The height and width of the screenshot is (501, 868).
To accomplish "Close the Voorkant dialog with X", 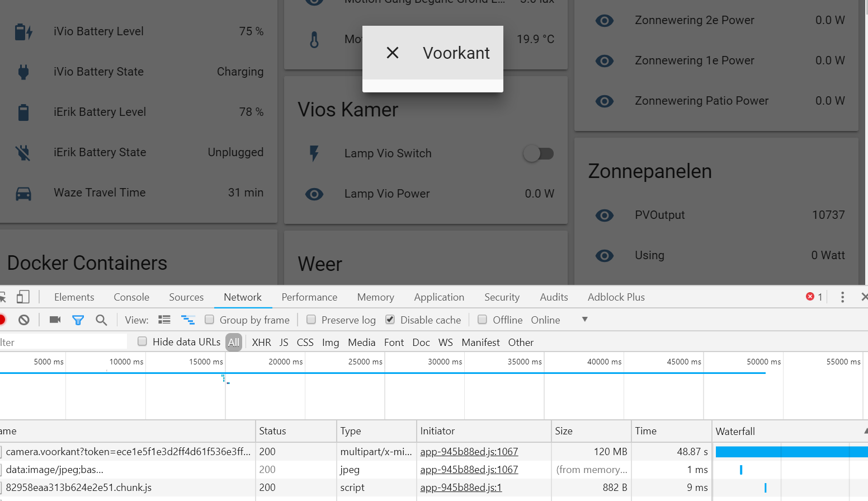I will click(393, 53).
